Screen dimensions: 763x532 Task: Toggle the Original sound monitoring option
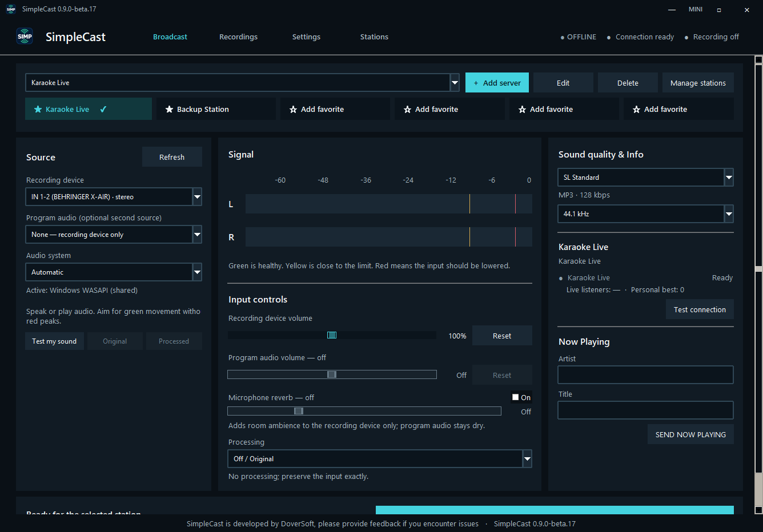[115, 341]
